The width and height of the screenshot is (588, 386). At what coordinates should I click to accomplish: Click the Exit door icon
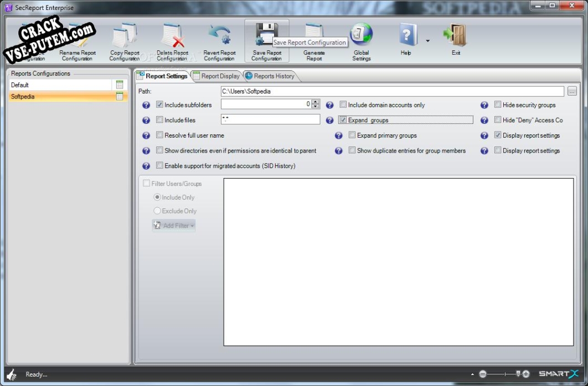[455, 35]
